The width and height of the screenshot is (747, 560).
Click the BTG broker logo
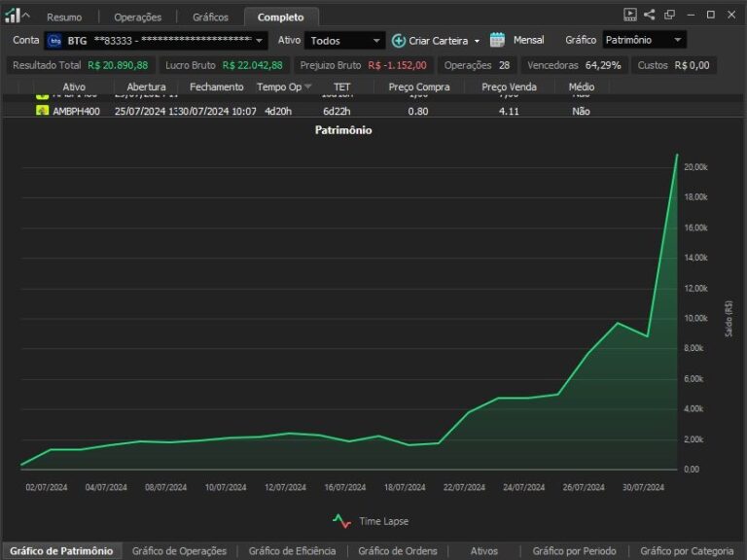tap(55, 41)
